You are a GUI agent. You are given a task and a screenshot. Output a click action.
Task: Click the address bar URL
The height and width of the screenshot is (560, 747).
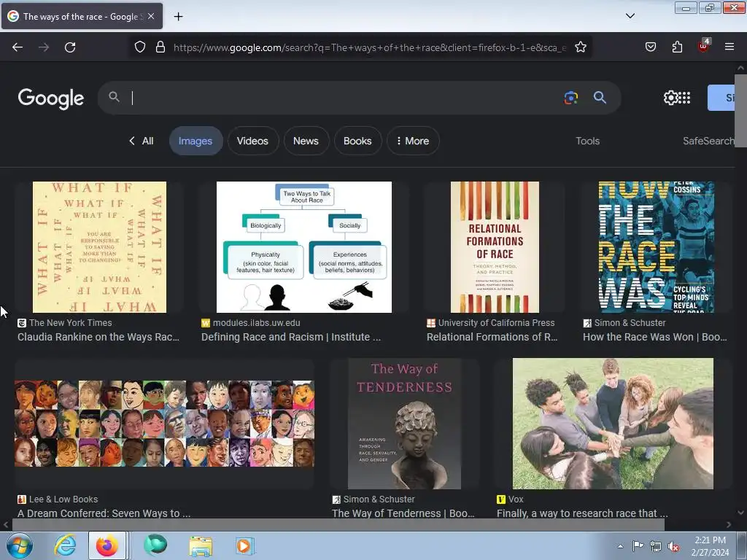370,47
